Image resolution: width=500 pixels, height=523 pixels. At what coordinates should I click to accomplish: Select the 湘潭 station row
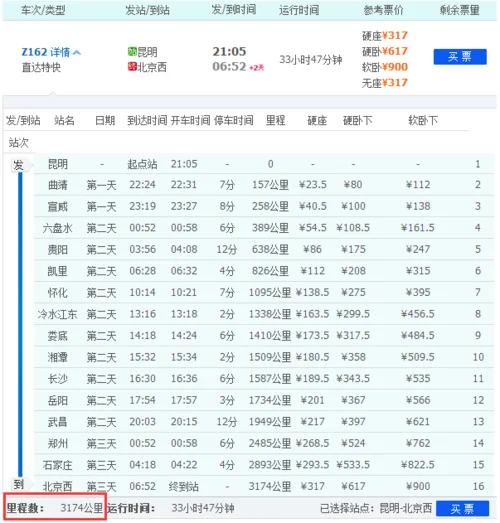pyautogui.click(x=264, y=357)
